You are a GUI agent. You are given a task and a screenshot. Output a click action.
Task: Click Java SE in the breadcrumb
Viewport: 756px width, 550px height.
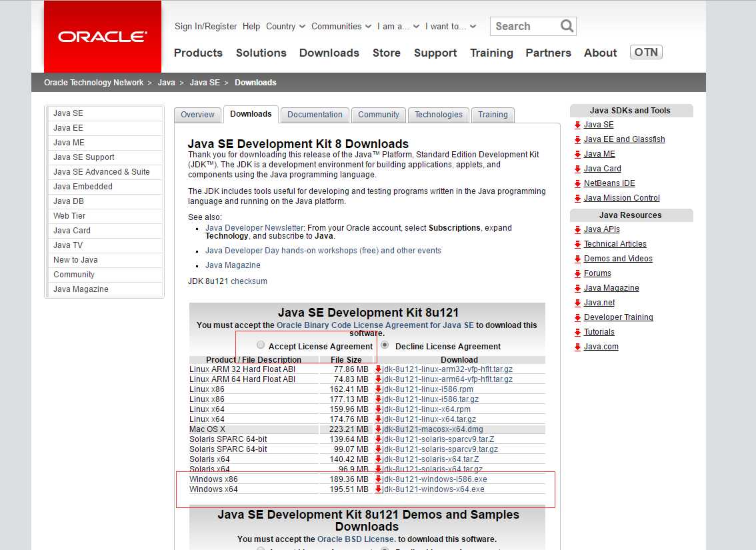pos(205,83)
